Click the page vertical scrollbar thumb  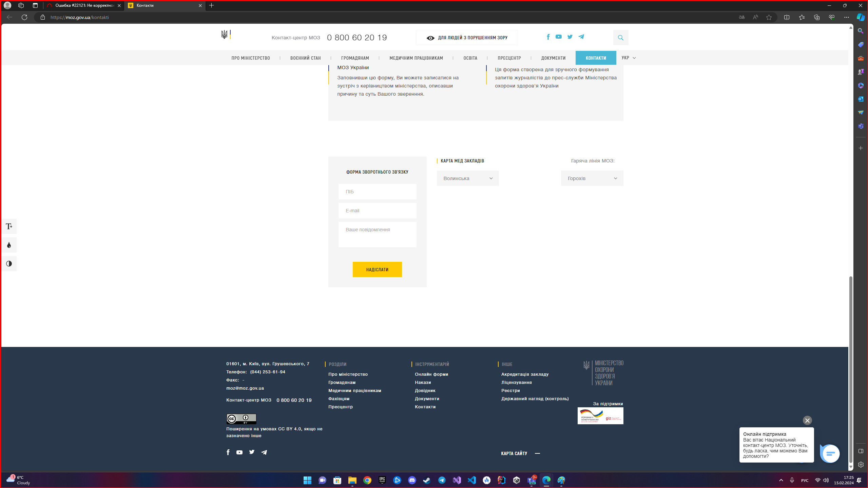coord(851,370)
